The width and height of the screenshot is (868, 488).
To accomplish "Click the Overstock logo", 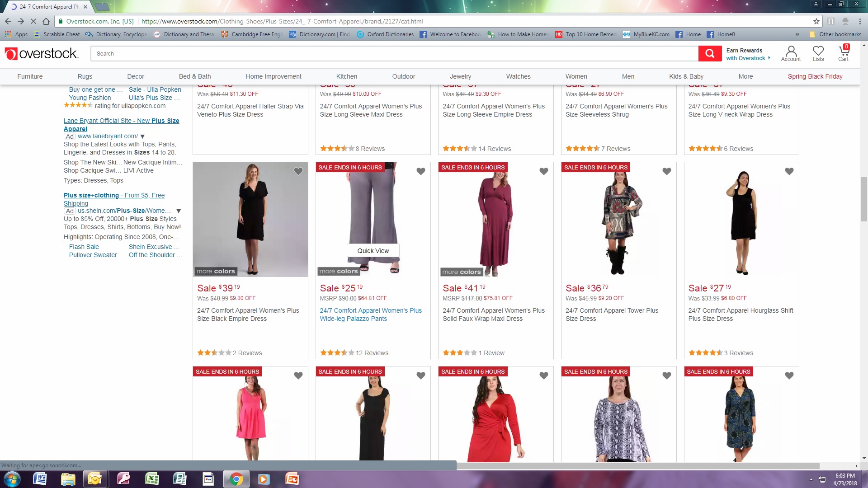I will pos(42,53).
